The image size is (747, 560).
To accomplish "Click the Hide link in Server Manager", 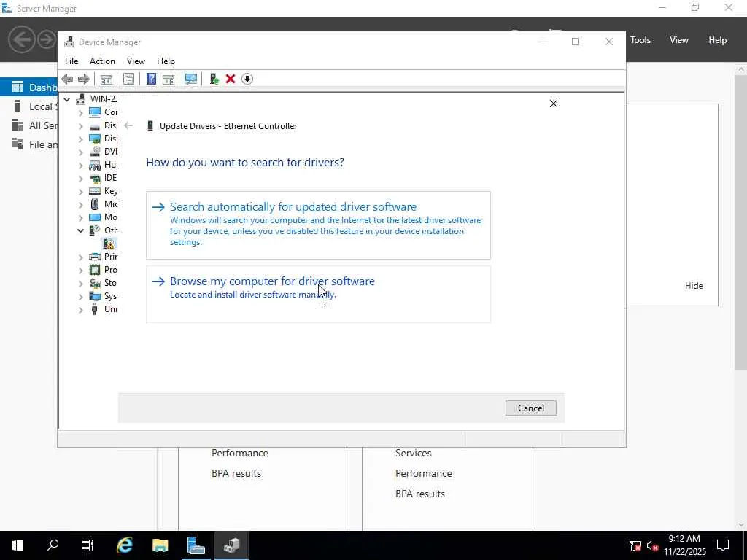I will pos(694,286).
